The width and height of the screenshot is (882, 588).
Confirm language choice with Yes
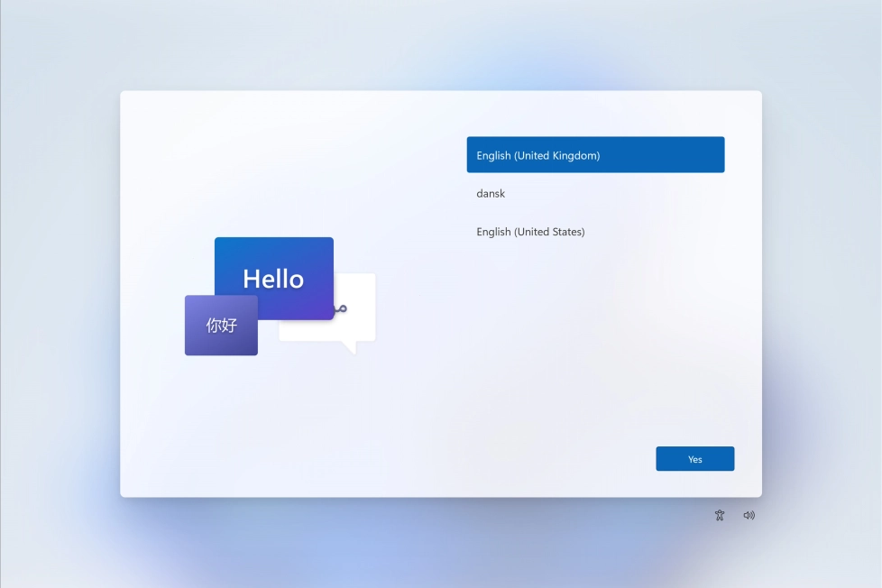tap(694, 459)
